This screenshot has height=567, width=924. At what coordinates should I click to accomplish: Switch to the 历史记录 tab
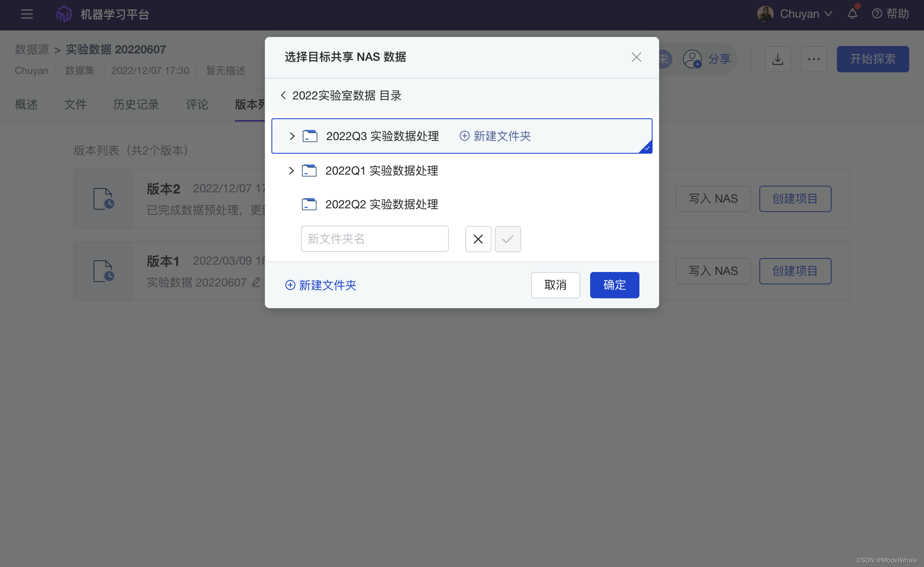[136, 104]
